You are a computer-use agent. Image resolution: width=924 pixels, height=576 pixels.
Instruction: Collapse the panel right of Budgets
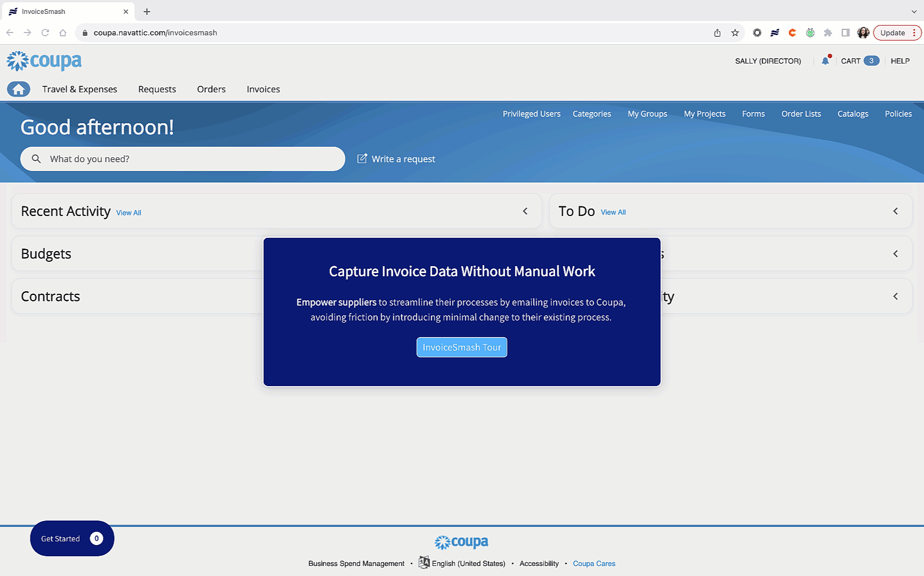[896, 254]
